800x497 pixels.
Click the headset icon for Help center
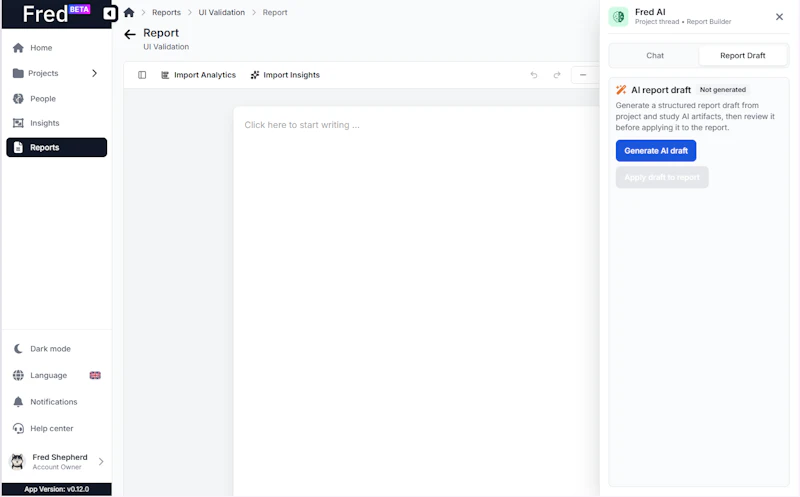coord(18,428)
